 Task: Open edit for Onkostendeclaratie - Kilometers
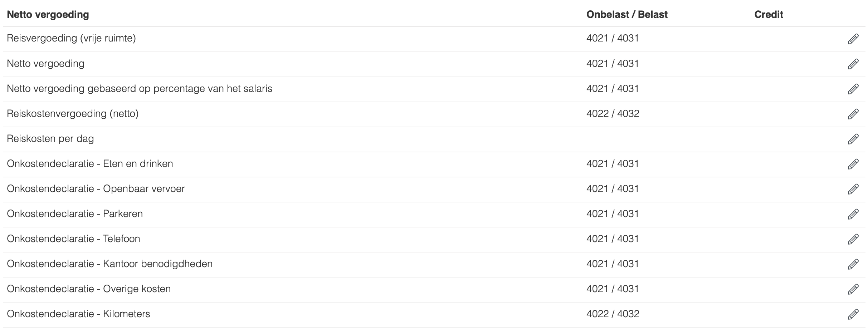[x=853, y=314]
